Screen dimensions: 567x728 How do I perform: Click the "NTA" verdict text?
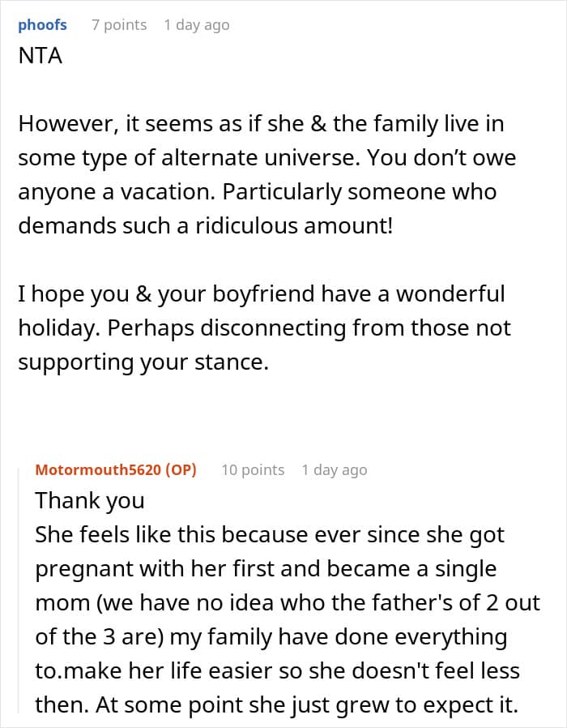click(x=40, y=57)
